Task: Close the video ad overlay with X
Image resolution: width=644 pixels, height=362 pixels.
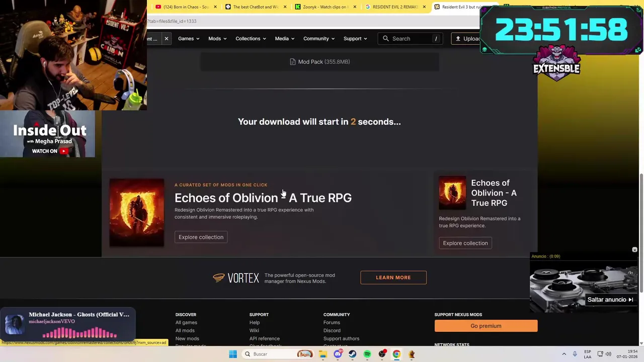Action: [634, 250]
